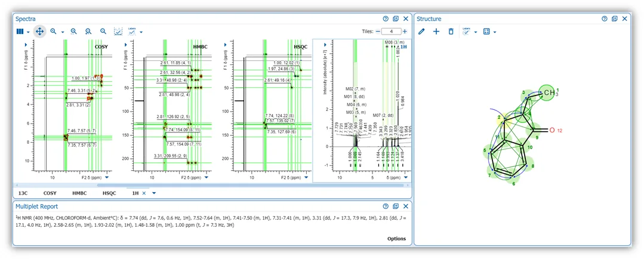Open 1H δ (ppm) axis dropdown
This screenshot has width=644, height=259.
[x=406, y=177]
